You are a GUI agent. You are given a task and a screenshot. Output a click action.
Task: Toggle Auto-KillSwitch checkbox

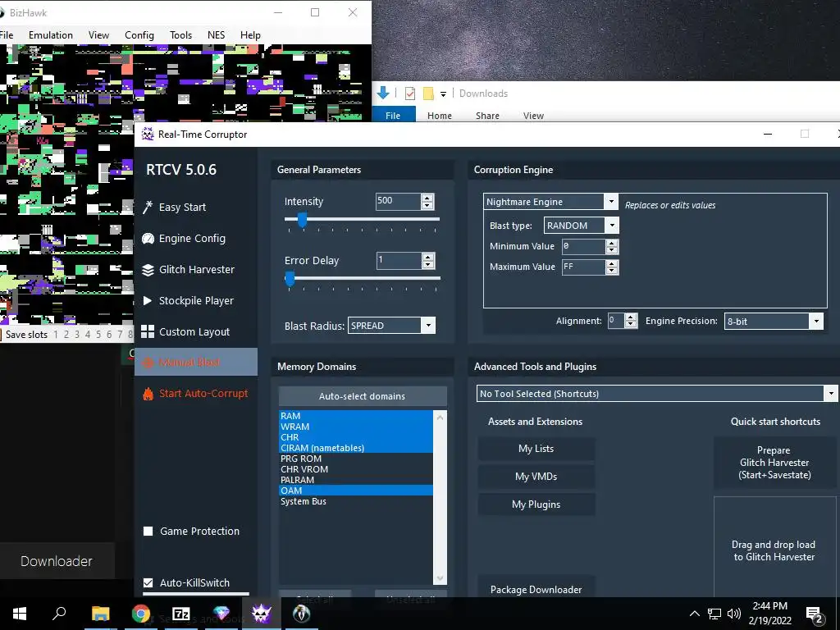148,583
